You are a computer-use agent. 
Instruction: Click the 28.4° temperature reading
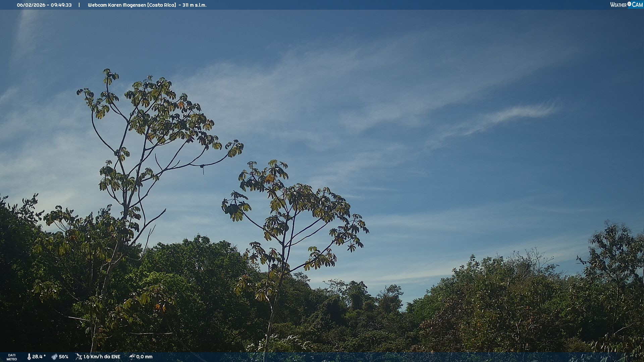tap(39, 357)
